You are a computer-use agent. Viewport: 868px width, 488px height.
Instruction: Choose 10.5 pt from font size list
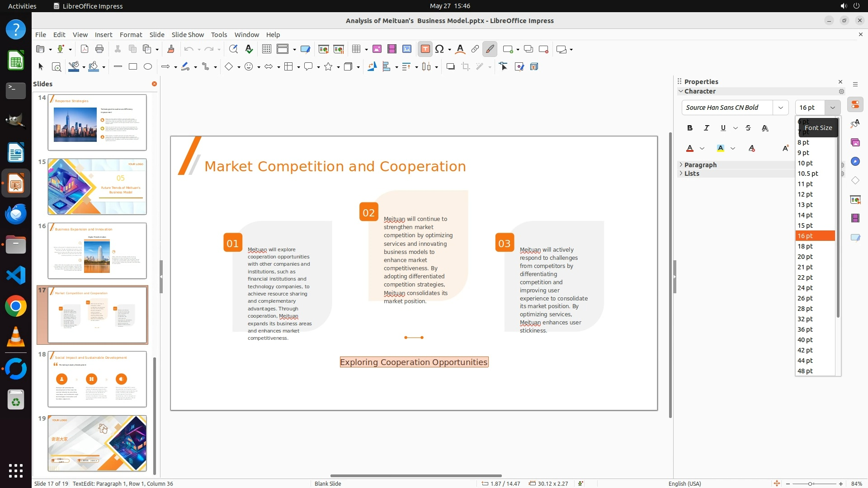808,174
